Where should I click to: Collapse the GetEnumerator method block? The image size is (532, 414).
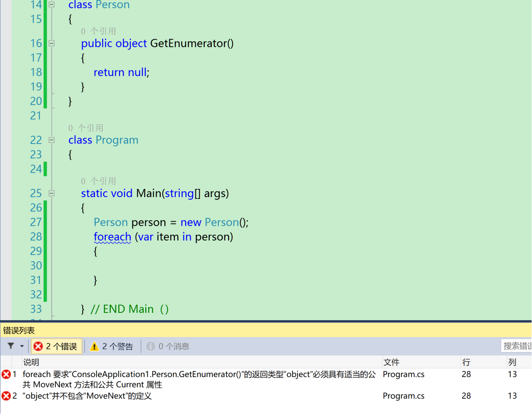click(52, 43)
